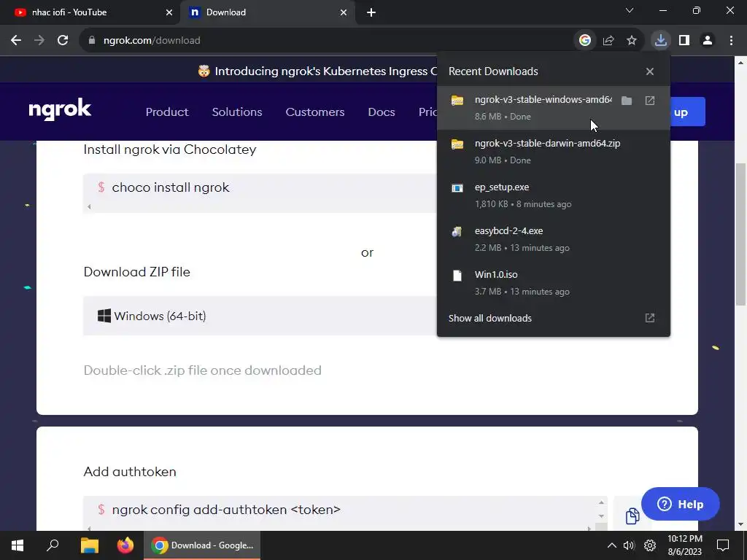The width and height of the screenshot is (747, 560).
Task: Open the Google icon in address bar
Action: 584,41
